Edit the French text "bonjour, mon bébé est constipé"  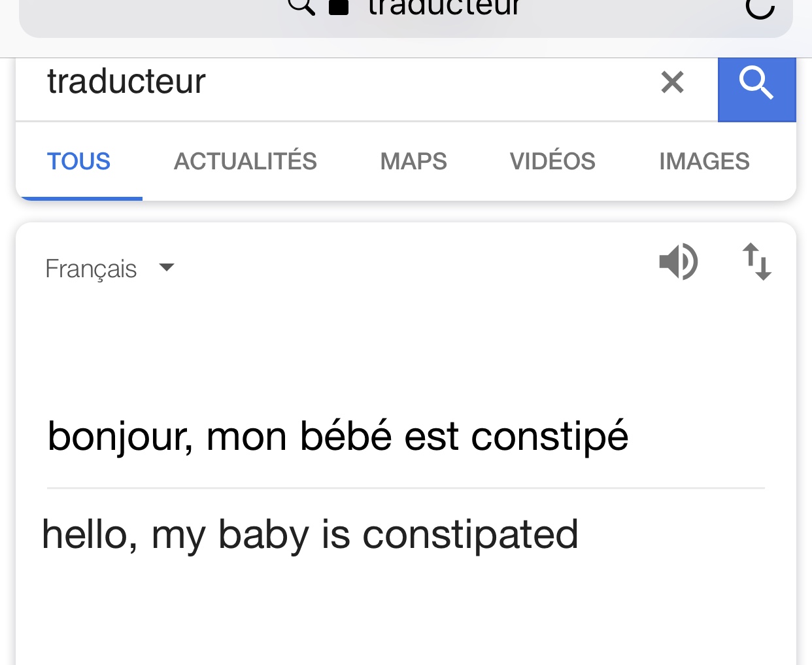pos(338,436)
